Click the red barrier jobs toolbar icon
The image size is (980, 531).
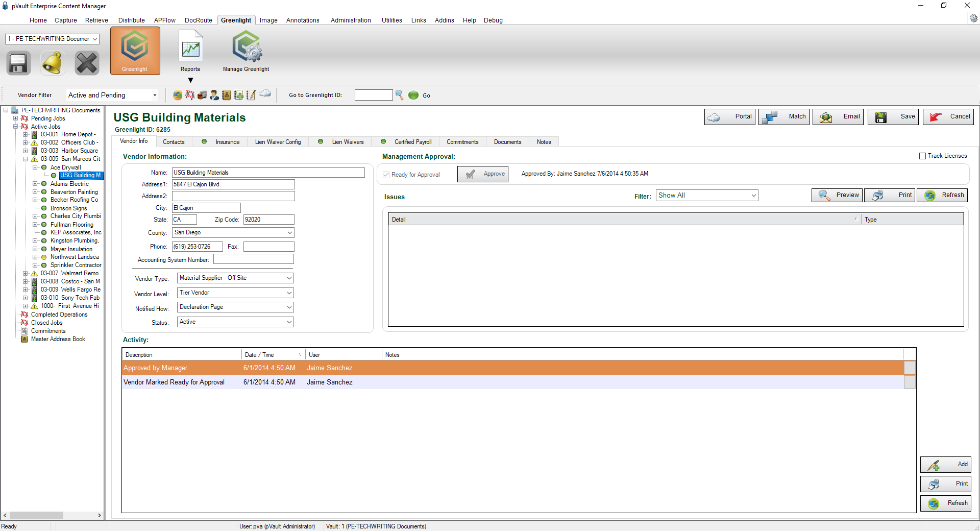pyautogui.click(x=190, y=95)
